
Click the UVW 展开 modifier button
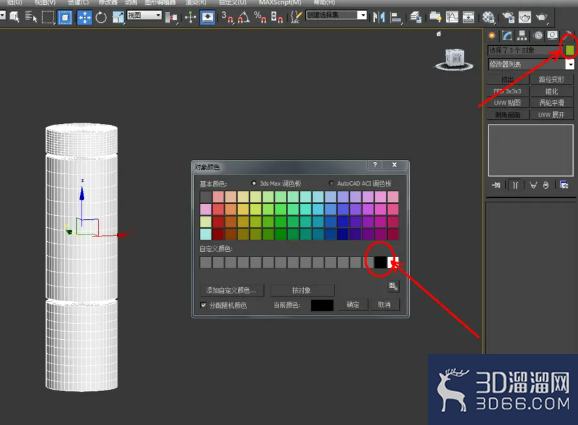pyautogui.click(x=552, y=115)
